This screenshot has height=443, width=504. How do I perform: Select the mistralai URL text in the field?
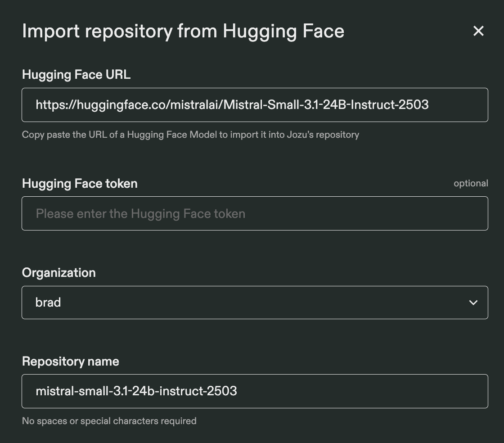233,105
